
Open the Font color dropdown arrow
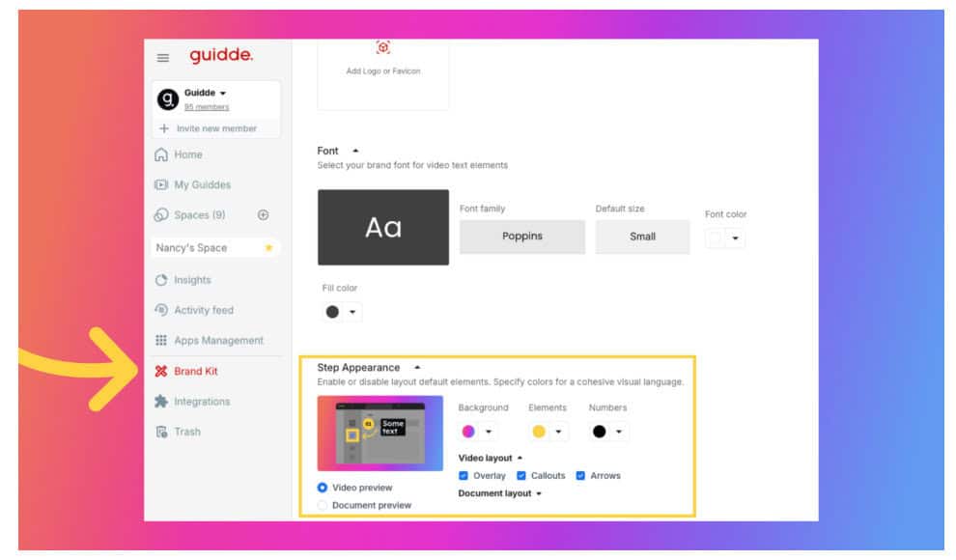[735, 238]
